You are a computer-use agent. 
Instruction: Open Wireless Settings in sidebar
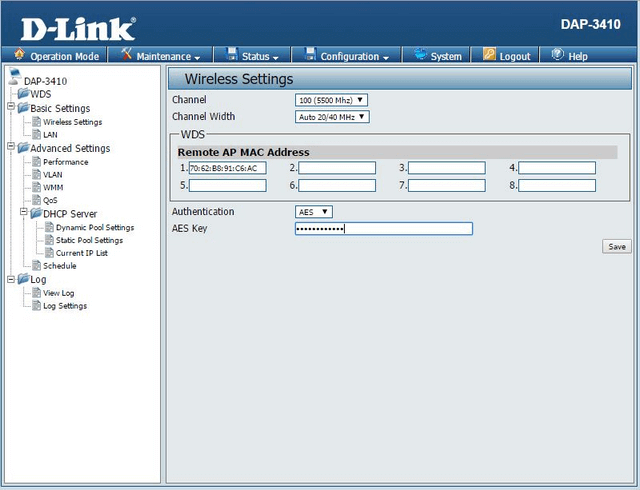pos(72,122)
